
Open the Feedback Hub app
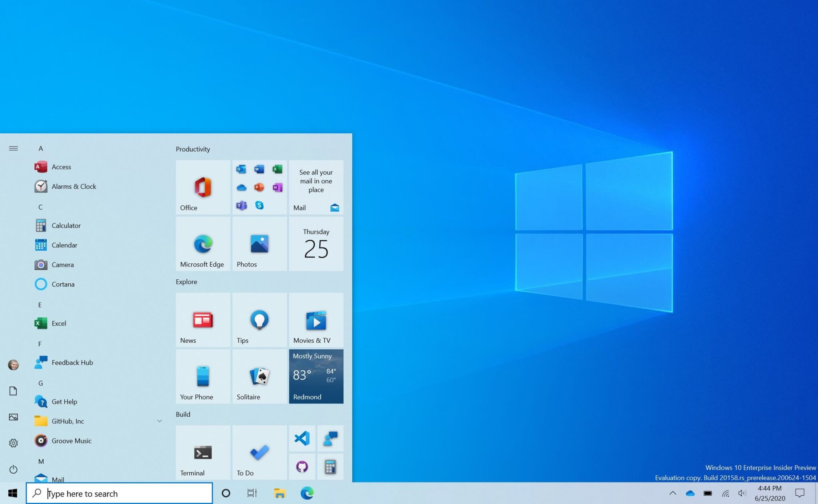[x=72, y=362]
